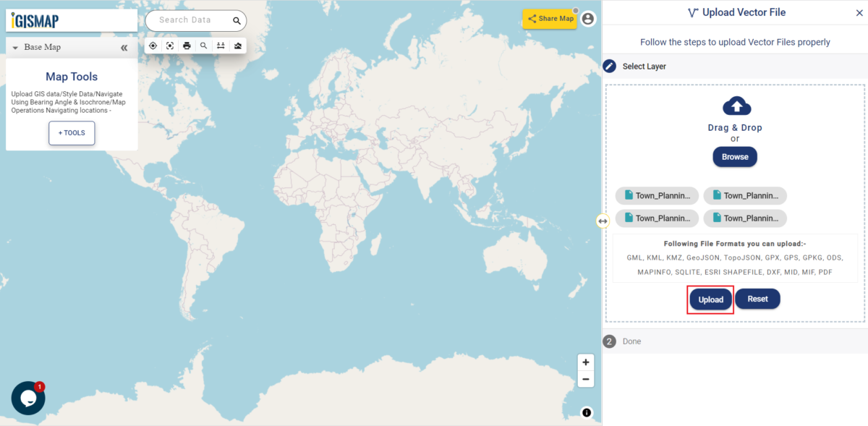Screen dimensions: 868x426
Task: Open the TOOLS button in Map Tools panel
Action: (71, 133)
